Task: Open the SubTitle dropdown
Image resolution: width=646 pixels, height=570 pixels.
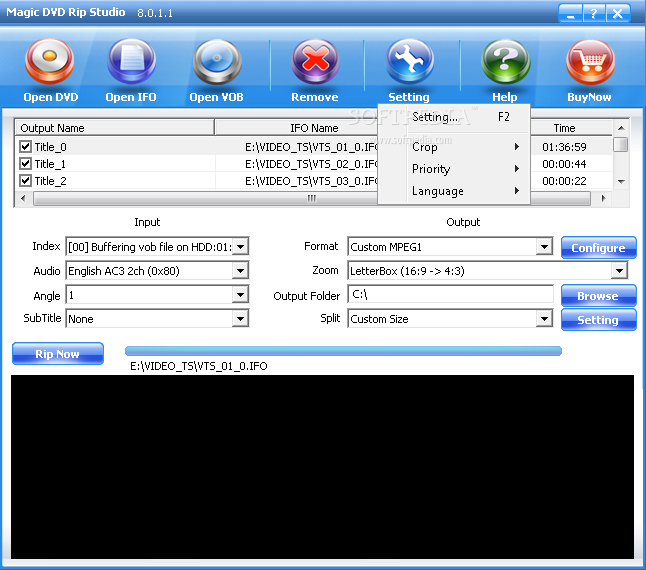Action: coord(241,318)
